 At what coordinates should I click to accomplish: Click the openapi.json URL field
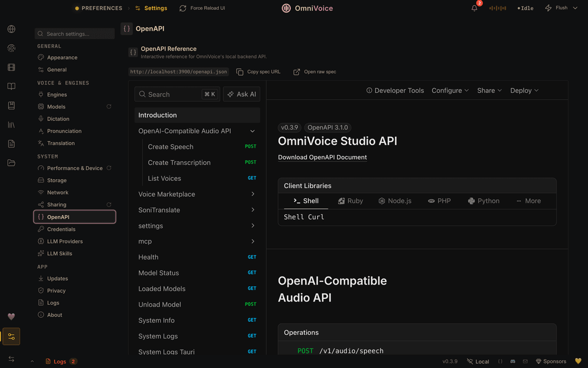tap(179, 72)
